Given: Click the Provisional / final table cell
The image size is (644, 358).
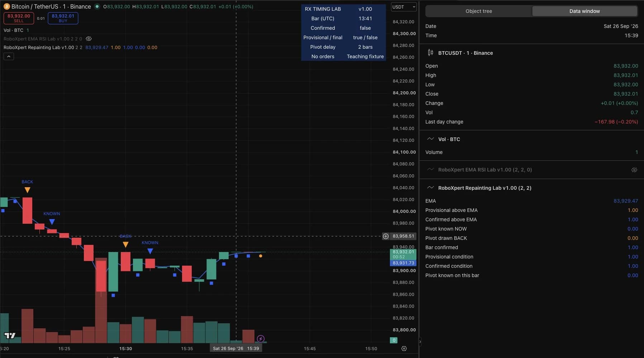Looking at the screenshot, I should [323, 38].
